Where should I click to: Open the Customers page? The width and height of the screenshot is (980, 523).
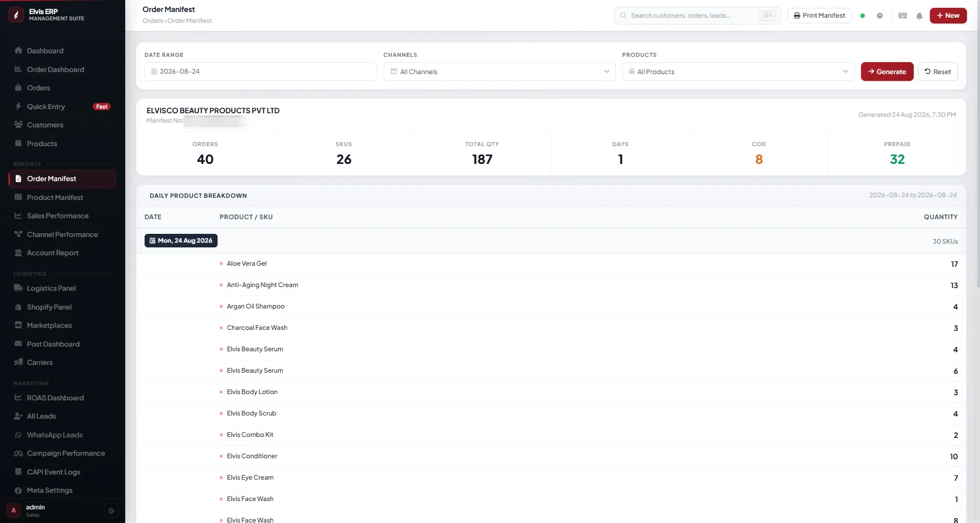click(x=62, y=125)
